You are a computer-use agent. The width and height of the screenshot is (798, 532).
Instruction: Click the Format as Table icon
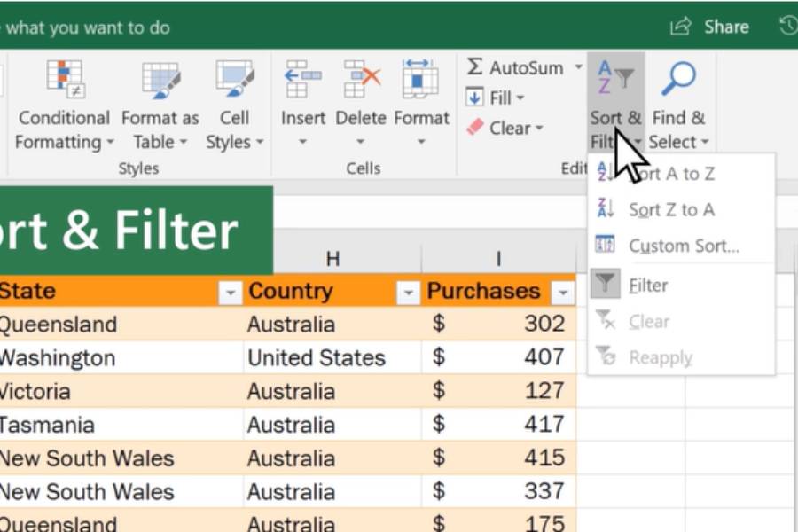click(160, 80)
